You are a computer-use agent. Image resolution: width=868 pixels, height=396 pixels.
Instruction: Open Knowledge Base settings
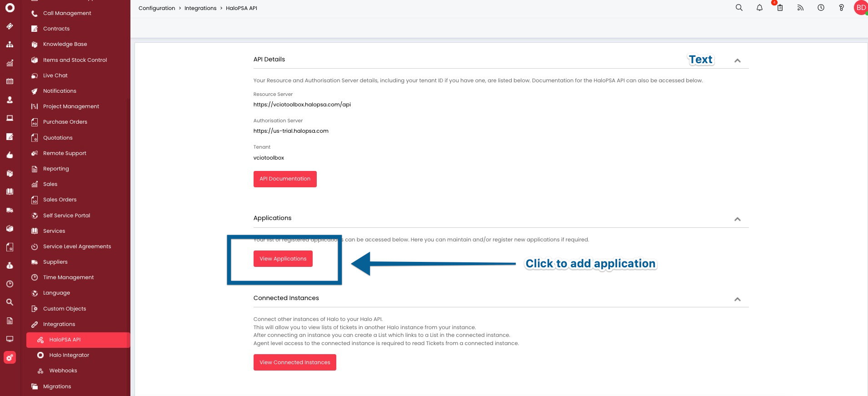[x=65, y=44]
